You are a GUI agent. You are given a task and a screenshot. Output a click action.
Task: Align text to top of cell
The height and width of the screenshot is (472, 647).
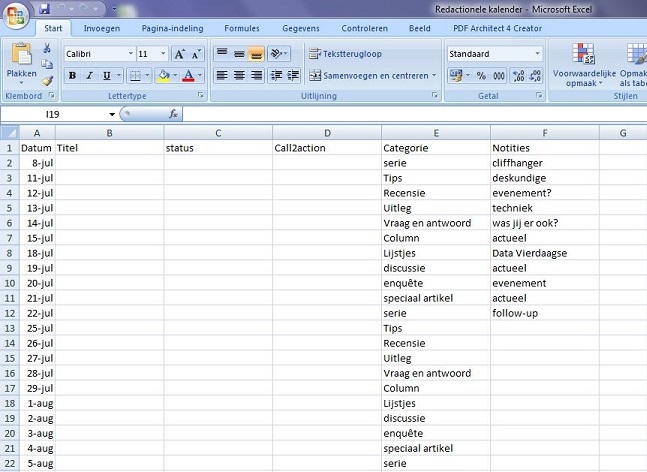(222, 54)
